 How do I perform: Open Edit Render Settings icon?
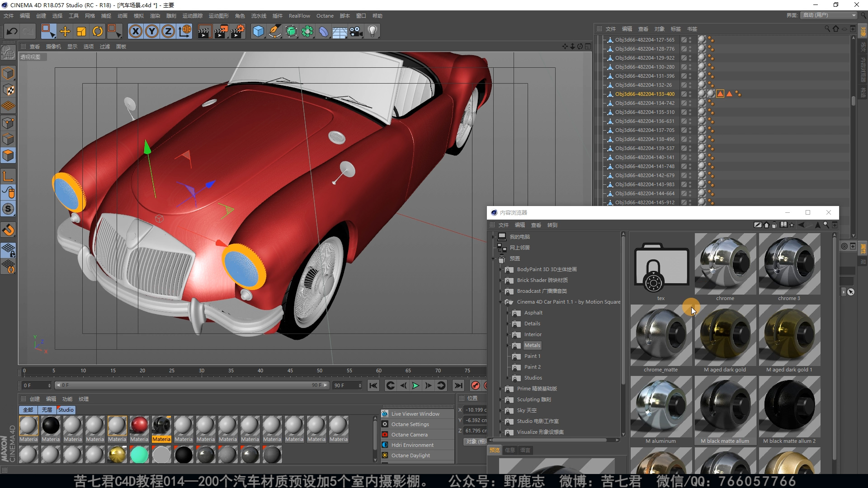click(237, 31)
